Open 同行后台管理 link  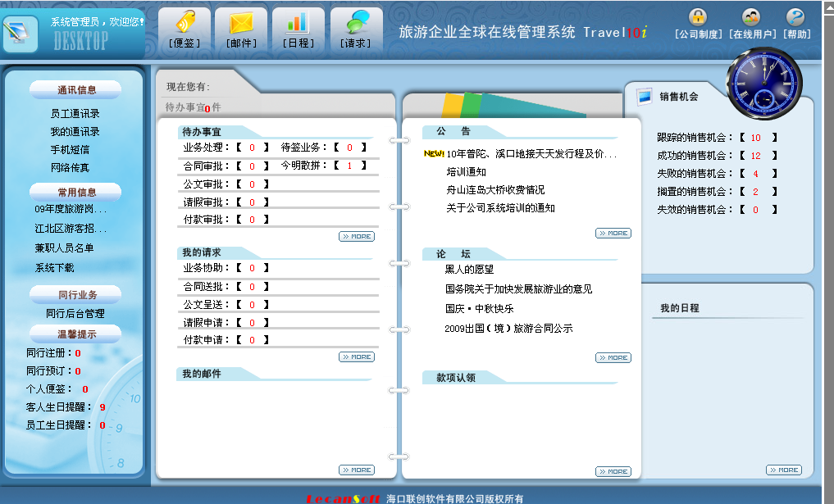coord(75,314)
